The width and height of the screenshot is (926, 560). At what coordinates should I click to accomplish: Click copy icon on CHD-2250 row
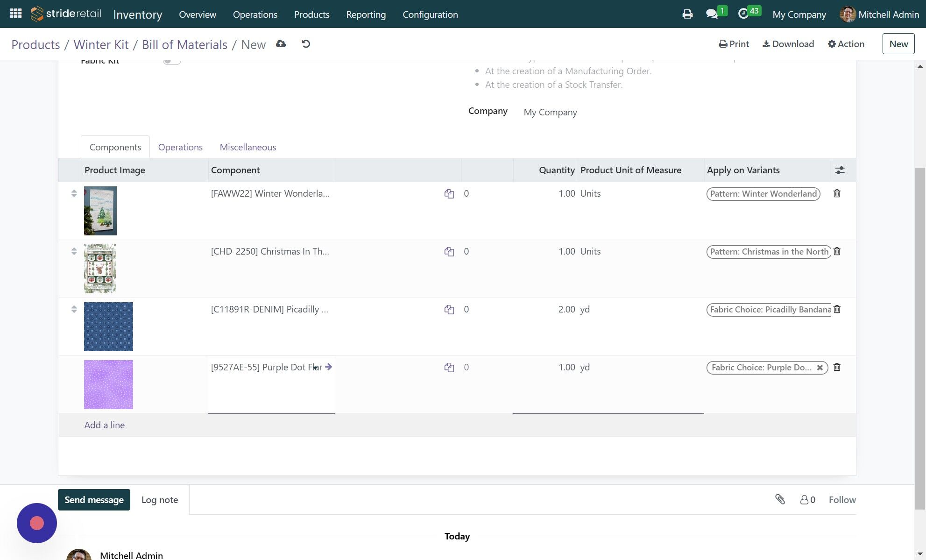[x=449, y=252]
